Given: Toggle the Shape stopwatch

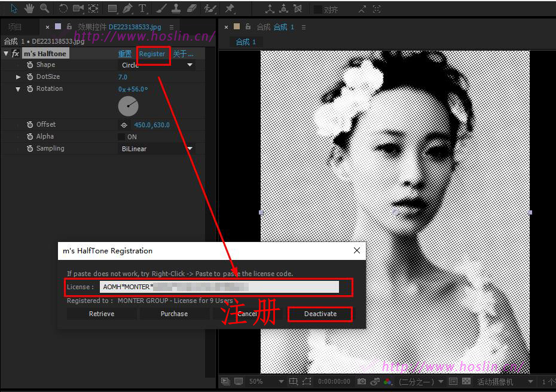Looking at the screenshot, I should (30, 65).
